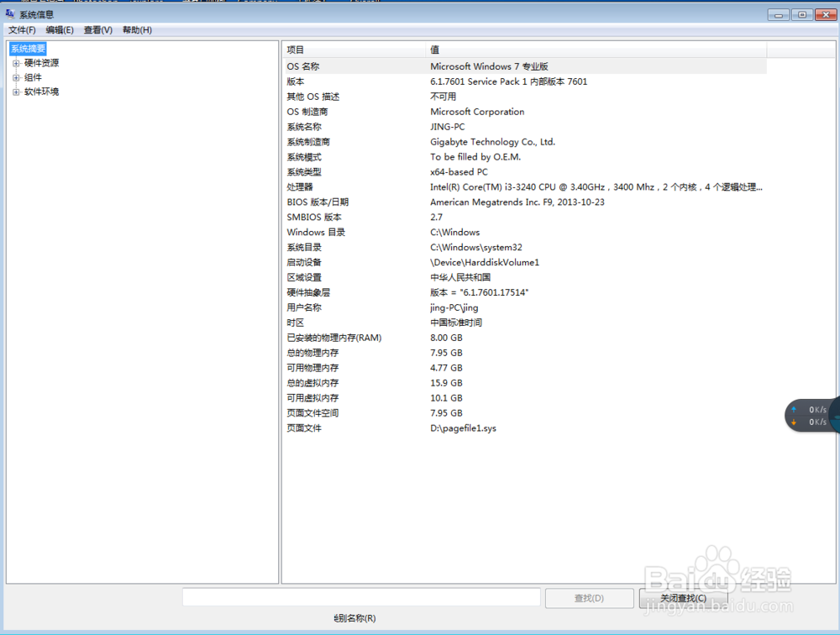Click the D:\pagefile1.sys value
The image size is (840, 635).
click(464, 428)
